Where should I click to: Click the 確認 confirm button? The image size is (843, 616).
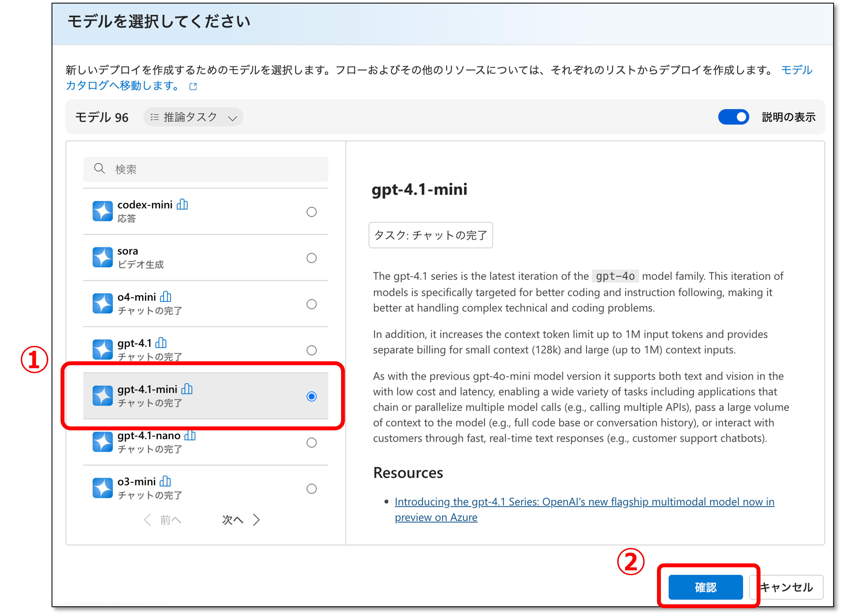(x=706, y=587)
